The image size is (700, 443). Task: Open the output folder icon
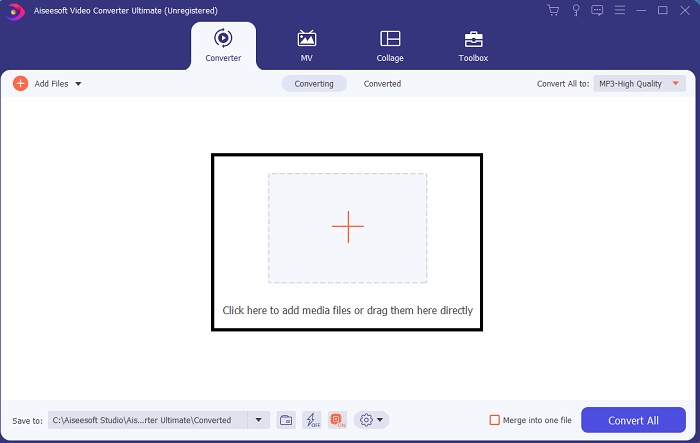click(x=286, y=420)
